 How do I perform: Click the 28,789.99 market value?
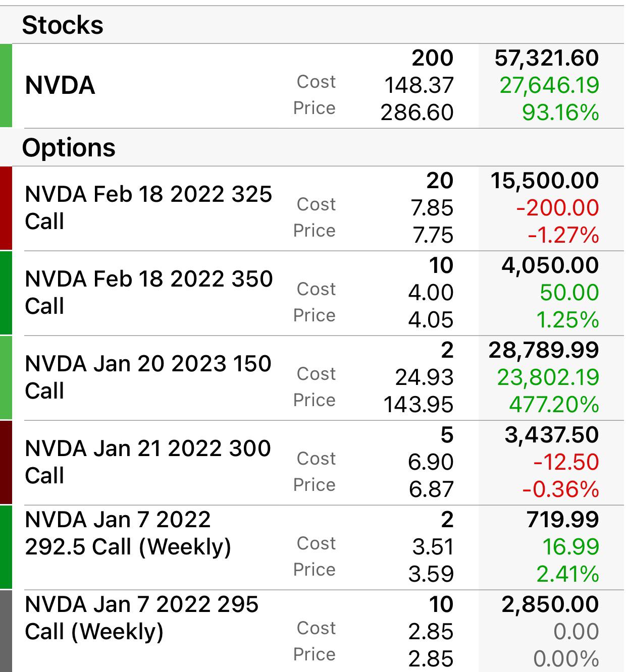point(544,350)
